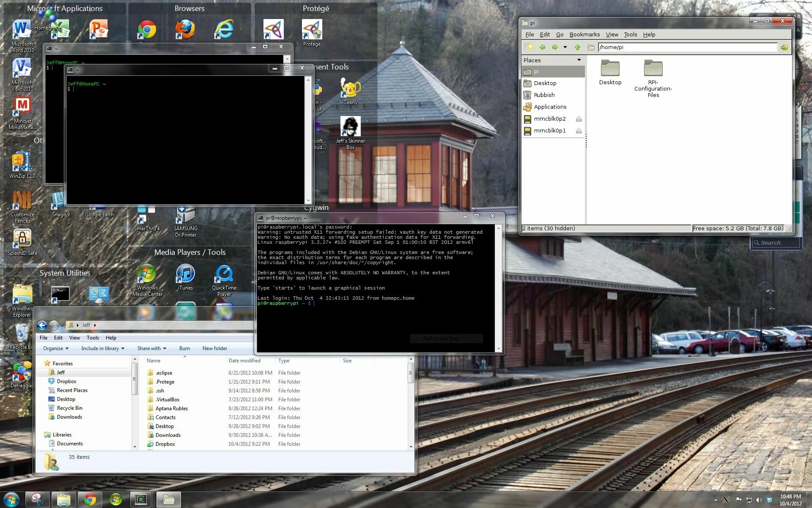The width and height of the screenshot is (812, 508).
Task: Click the New folder button
Action: click(x=214, y=348)
